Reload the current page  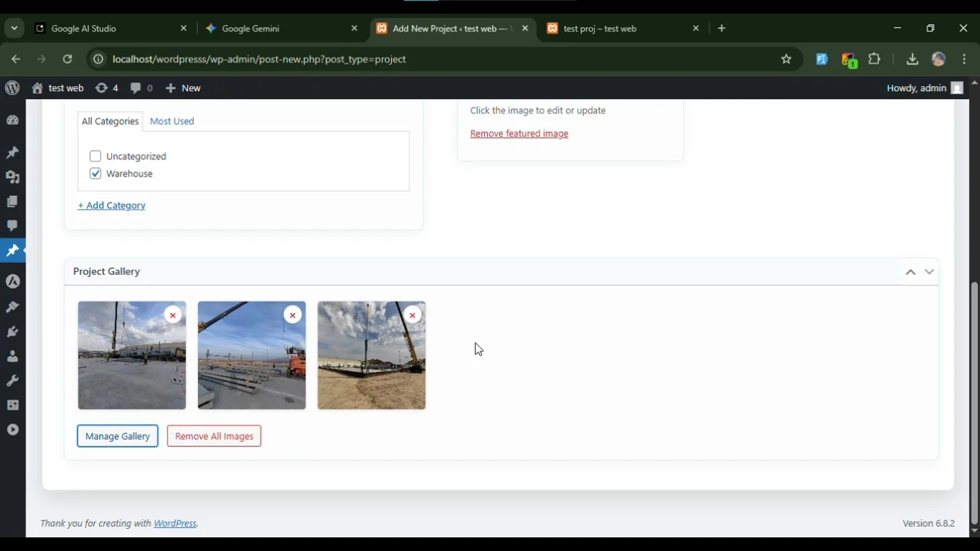tap(67, 60)
